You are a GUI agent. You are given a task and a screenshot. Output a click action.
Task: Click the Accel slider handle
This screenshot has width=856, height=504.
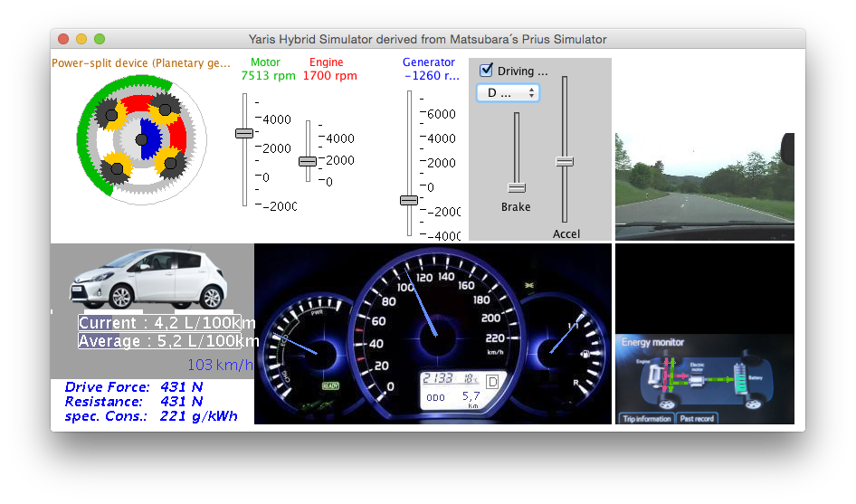565,162
